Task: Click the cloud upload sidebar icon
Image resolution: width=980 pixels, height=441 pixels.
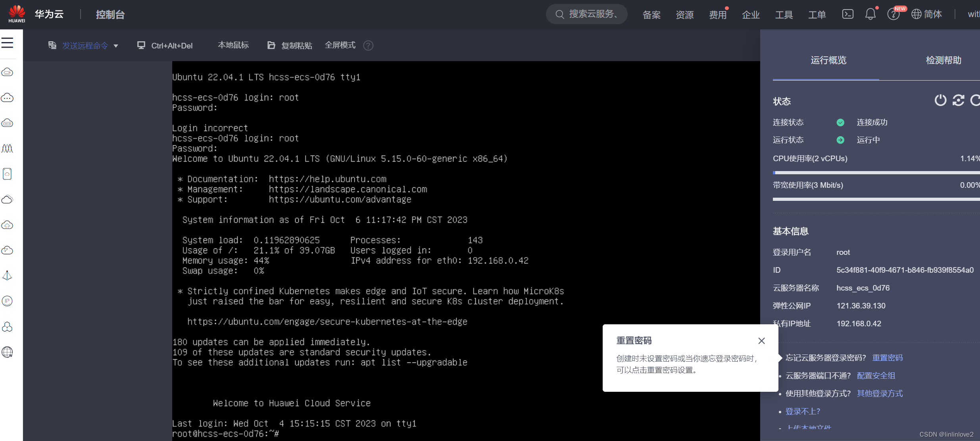Action: pyautogui.click(x=7, y=225)
